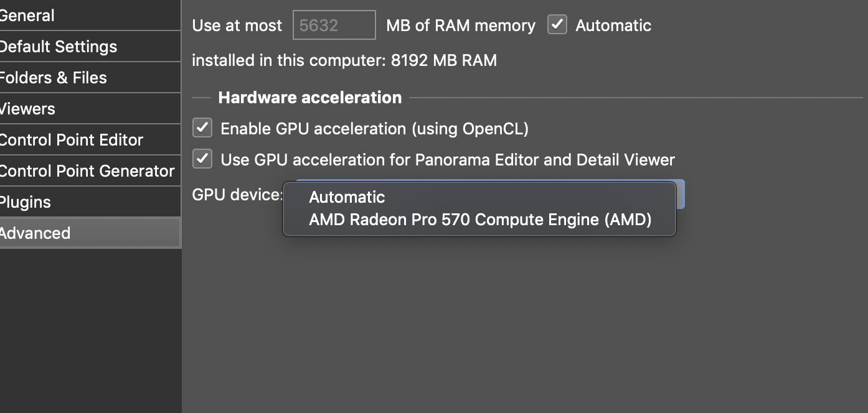Screen dimensions: 868x413
Task: Click the RAM amount field showing 5632
Action: [334, 25]
